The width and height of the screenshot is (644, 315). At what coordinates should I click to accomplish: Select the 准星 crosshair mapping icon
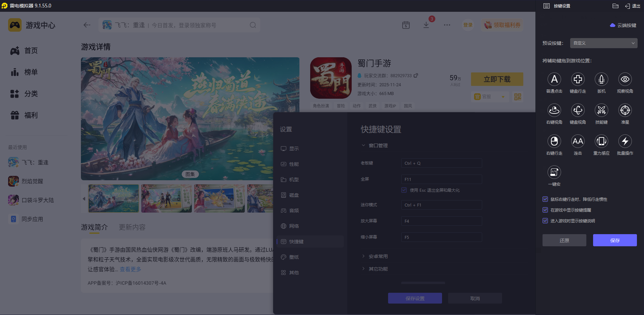point(625,110)
